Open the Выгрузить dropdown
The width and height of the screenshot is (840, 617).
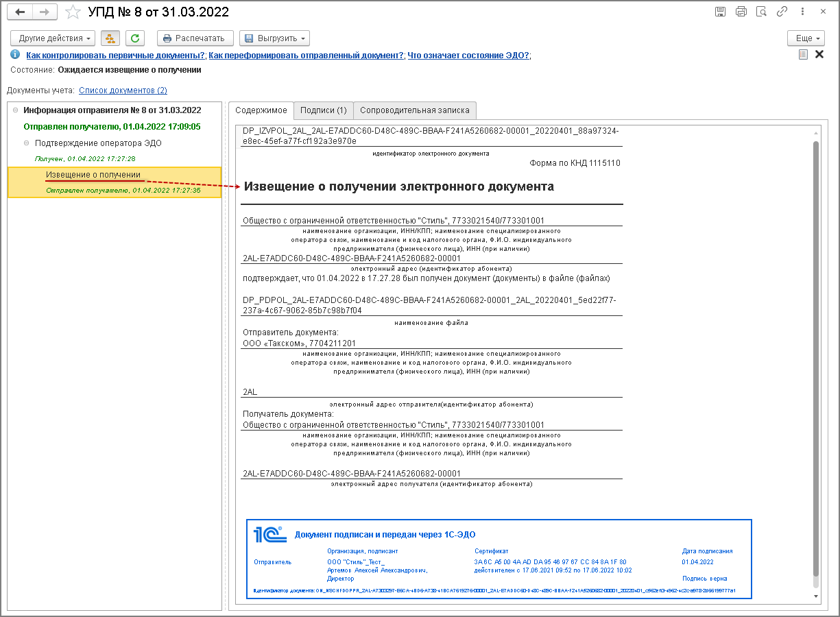click(274, 38)
